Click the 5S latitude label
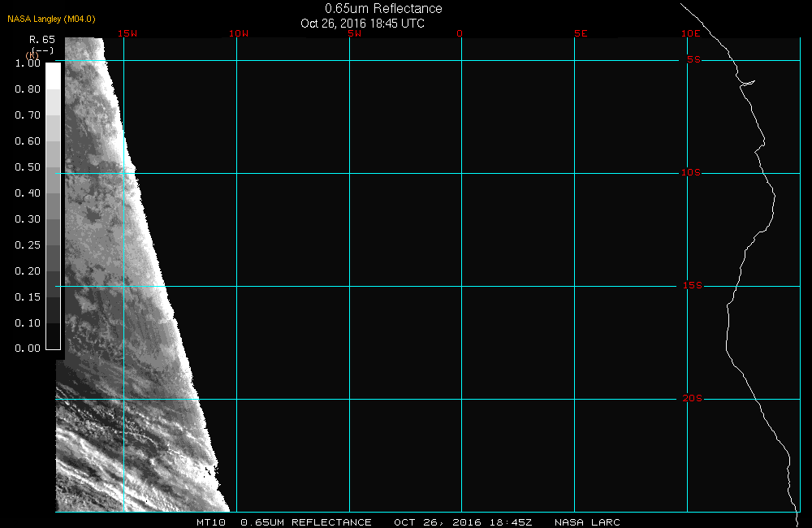 click(x=693, y=60)
